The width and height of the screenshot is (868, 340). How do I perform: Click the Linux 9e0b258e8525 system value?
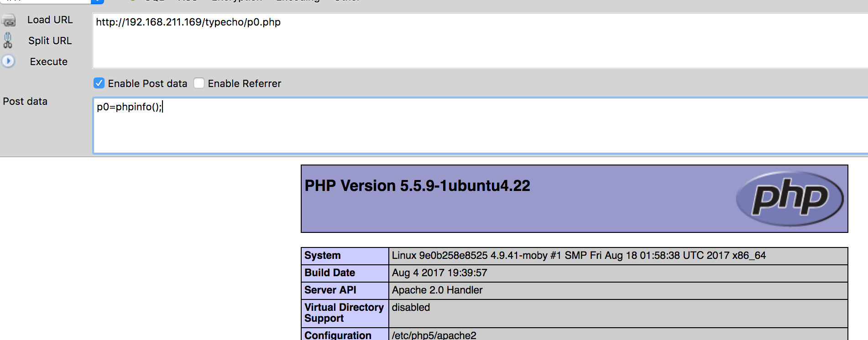coord(579,256)
